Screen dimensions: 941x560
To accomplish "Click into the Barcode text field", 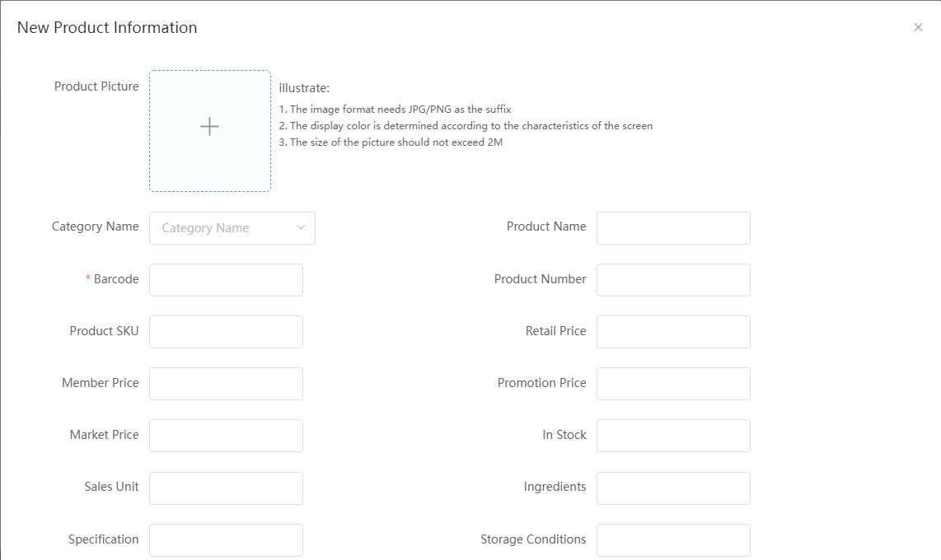I will [226, 280].
